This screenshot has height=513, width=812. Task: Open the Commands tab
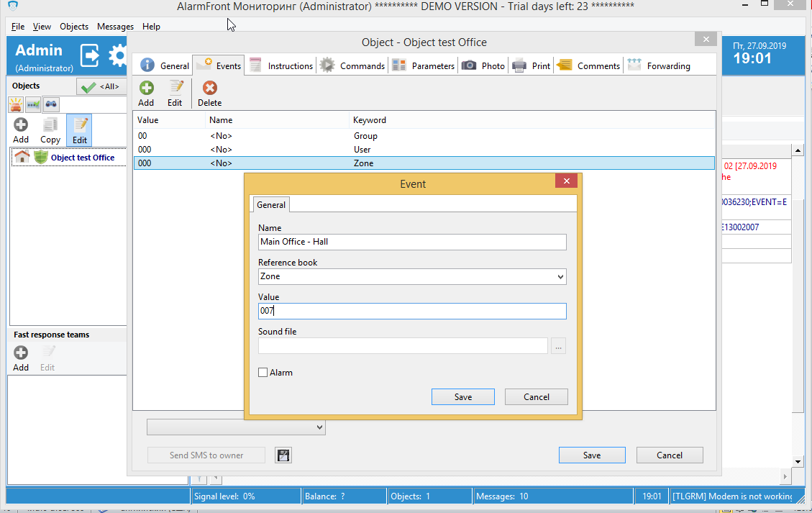[352, 65]
